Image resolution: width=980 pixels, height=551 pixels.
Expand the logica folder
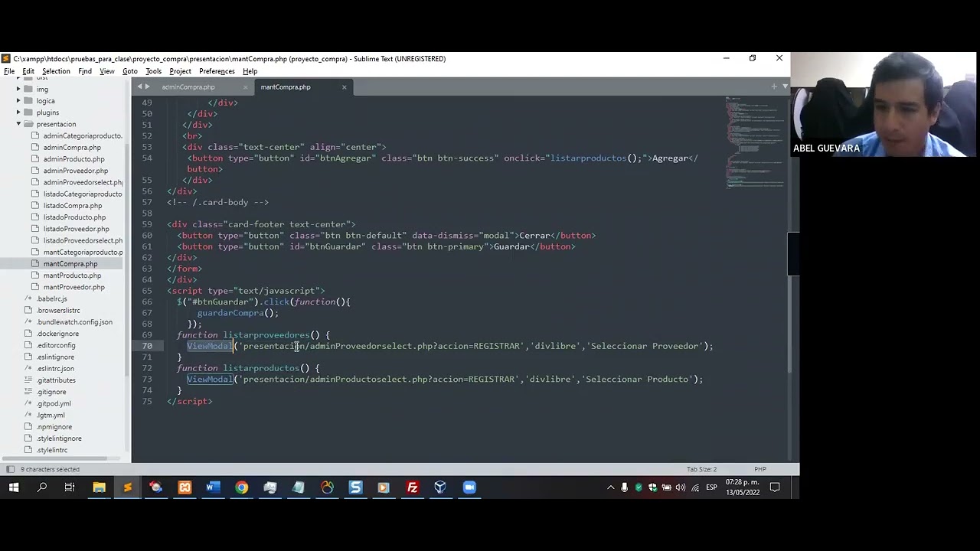tap(18, 101)
